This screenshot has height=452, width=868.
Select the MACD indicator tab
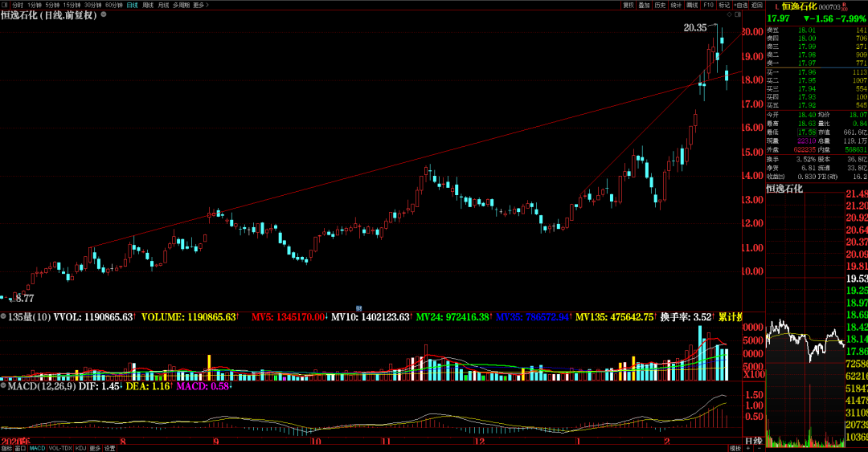(x=37, y=448)
